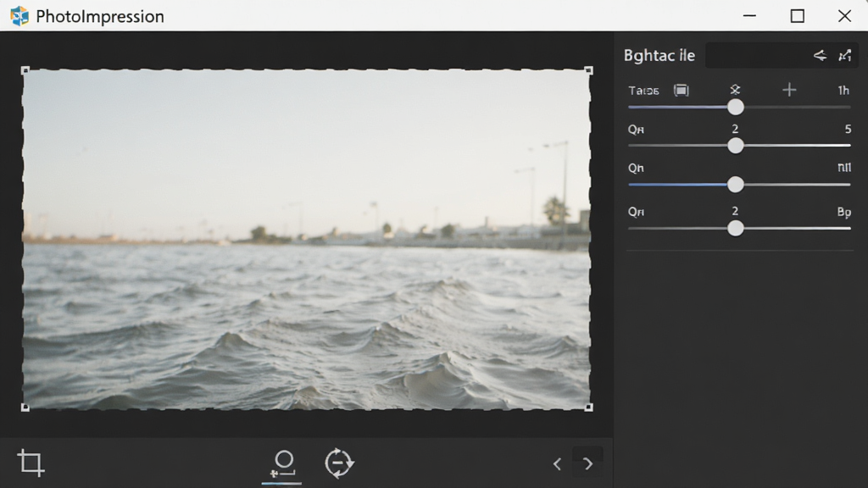Click the frame icon next to the Taɪɒɕ label
868x488 pixels.
coord(682,90)
